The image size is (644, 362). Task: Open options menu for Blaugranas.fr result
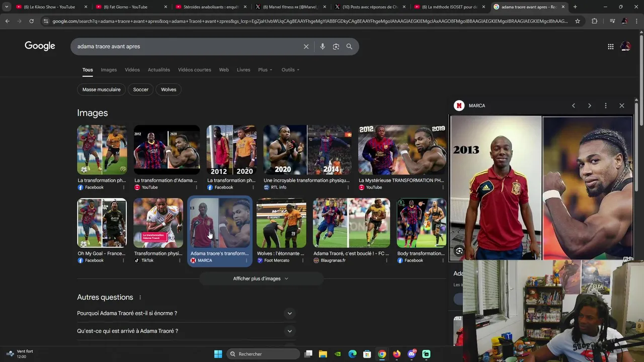pyautogui.click(x=387, y=260)
